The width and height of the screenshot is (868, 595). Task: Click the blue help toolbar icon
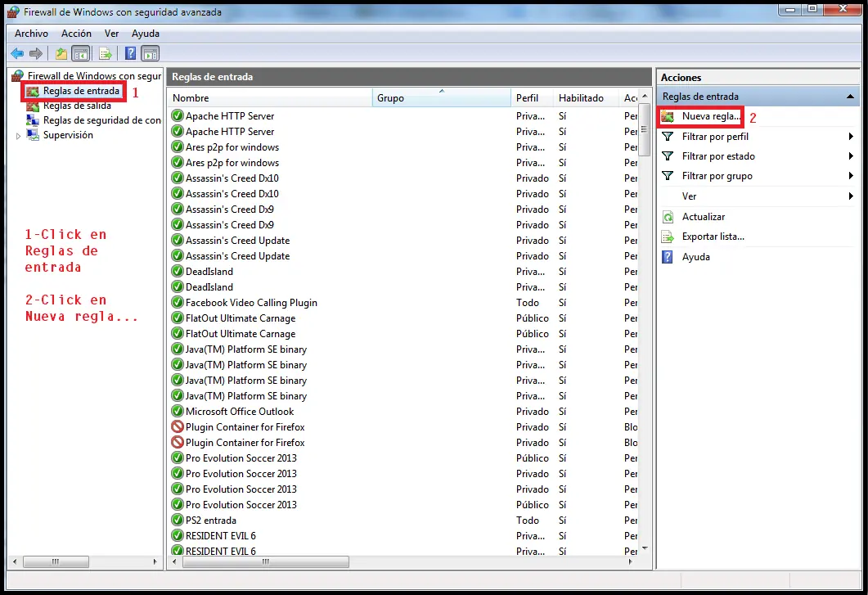pyautogui.click(x=130, y=54)
